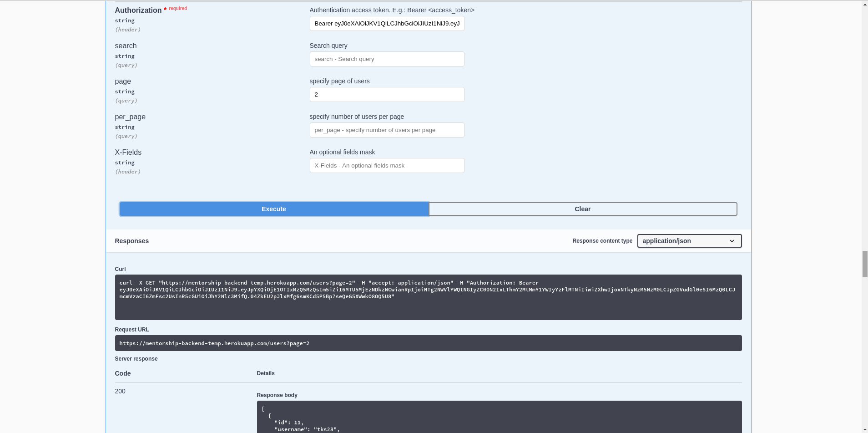The height and width of the screenshot is (433, 868).
Task: Click the Request URL display area
Action: (x=428, y=343)
